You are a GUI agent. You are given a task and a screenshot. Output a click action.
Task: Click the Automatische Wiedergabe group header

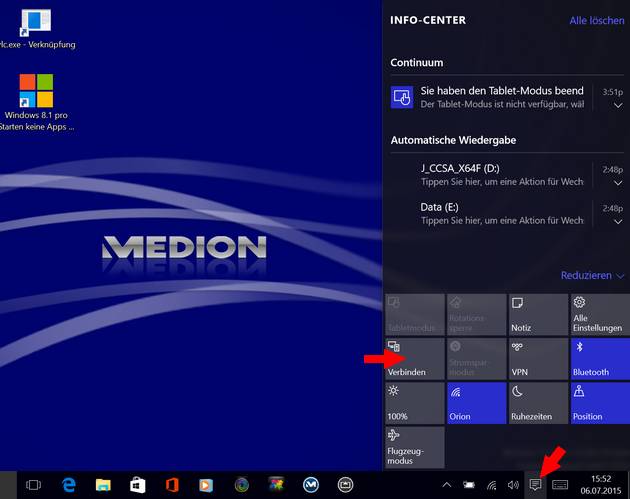[453, 140]
